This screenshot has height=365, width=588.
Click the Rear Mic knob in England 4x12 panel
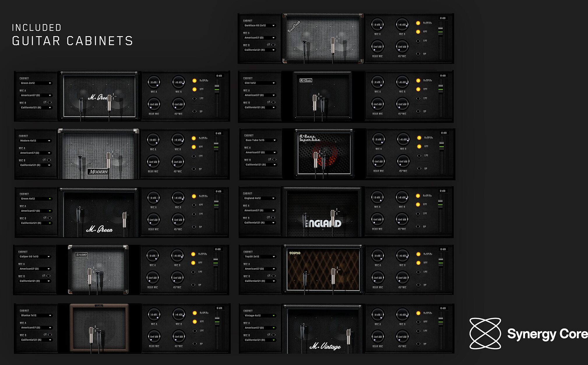[377, 220]
